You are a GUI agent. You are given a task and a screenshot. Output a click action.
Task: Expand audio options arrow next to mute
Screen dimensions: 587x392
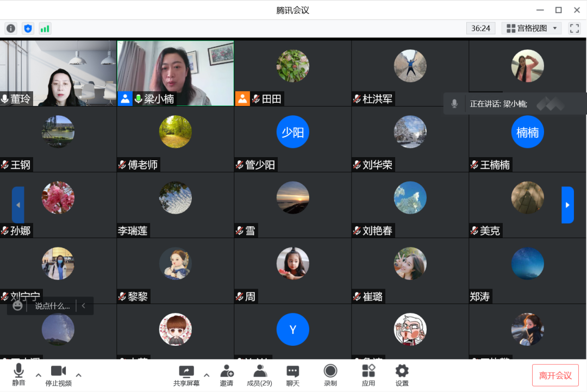point(38,375)
